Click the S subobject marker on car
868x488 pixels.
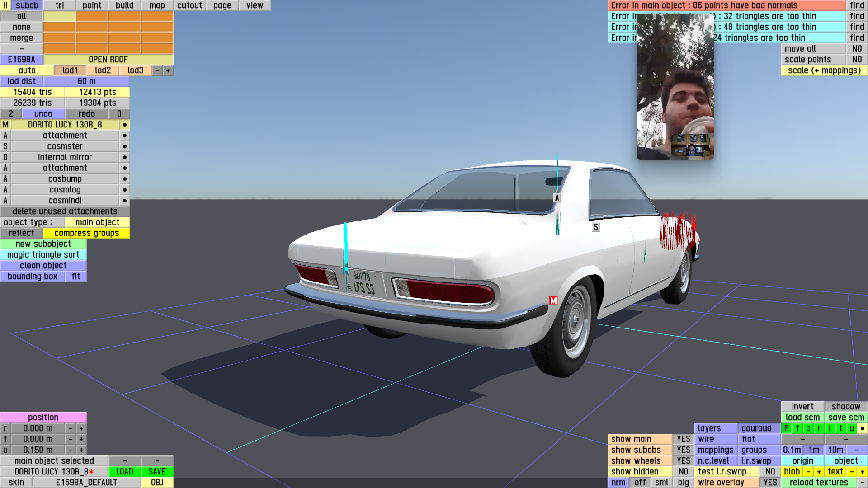pyautogui.click(x=596, y=227)
